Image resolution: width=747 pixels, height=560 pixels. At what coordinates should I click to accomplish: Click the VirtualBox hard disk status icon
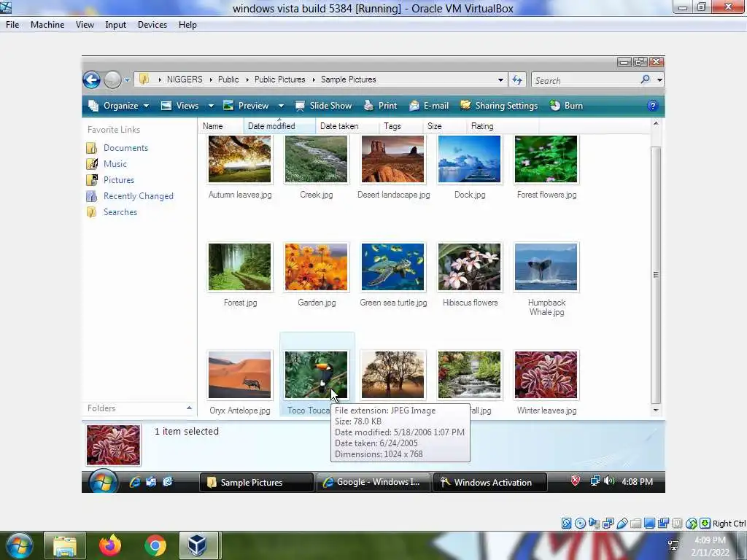[566, 524]
